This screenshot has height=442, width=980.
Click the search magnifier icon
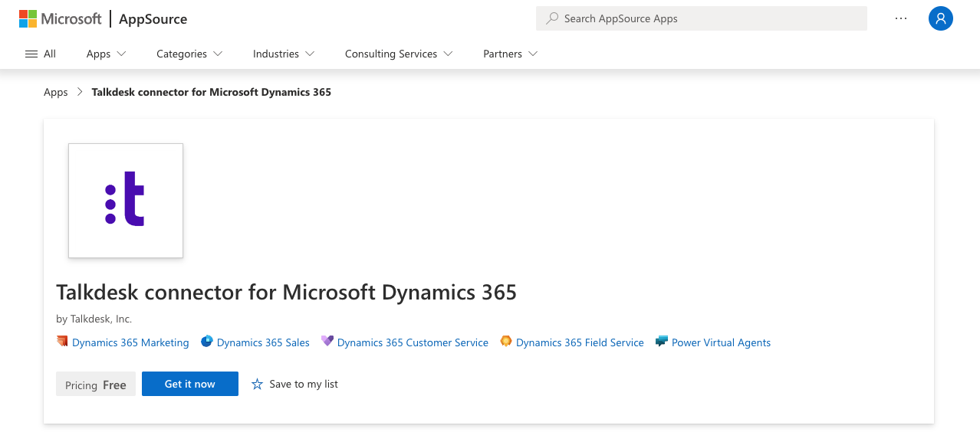[x=551, y=18]
